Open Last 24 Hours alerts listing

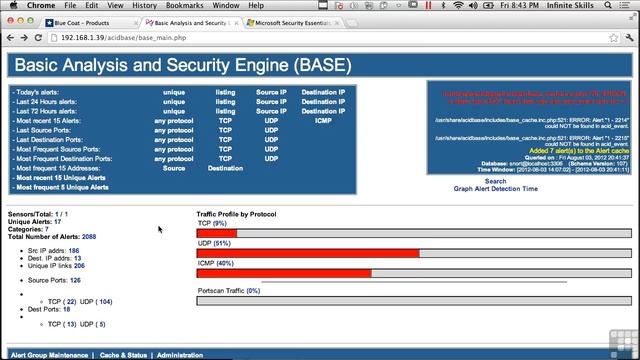coord(225,102)
